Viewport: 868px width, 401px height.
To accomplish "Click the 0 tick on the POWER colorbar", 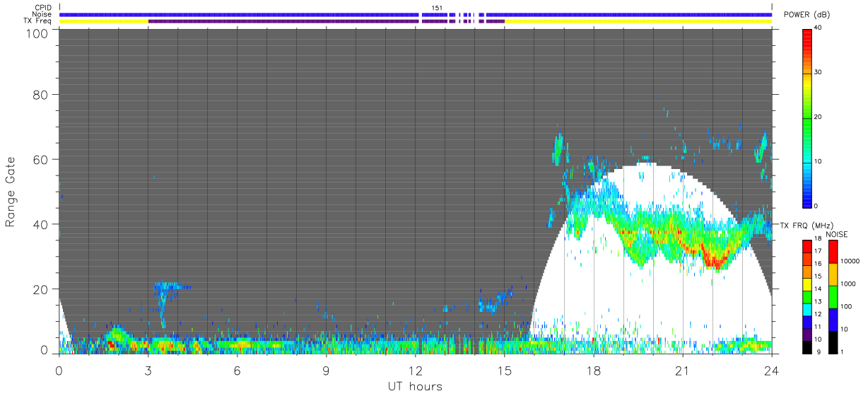I will 816,206.
